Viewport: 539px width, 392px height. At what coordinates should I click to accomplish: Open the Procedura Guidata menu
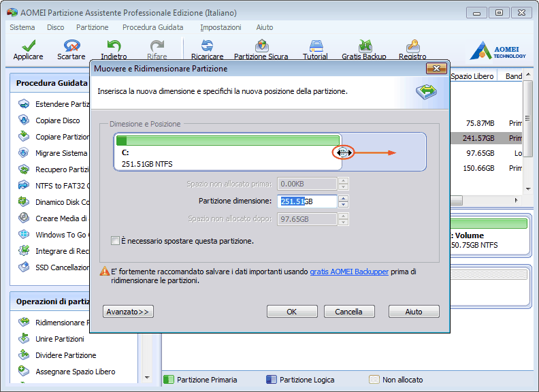[153, 27]
